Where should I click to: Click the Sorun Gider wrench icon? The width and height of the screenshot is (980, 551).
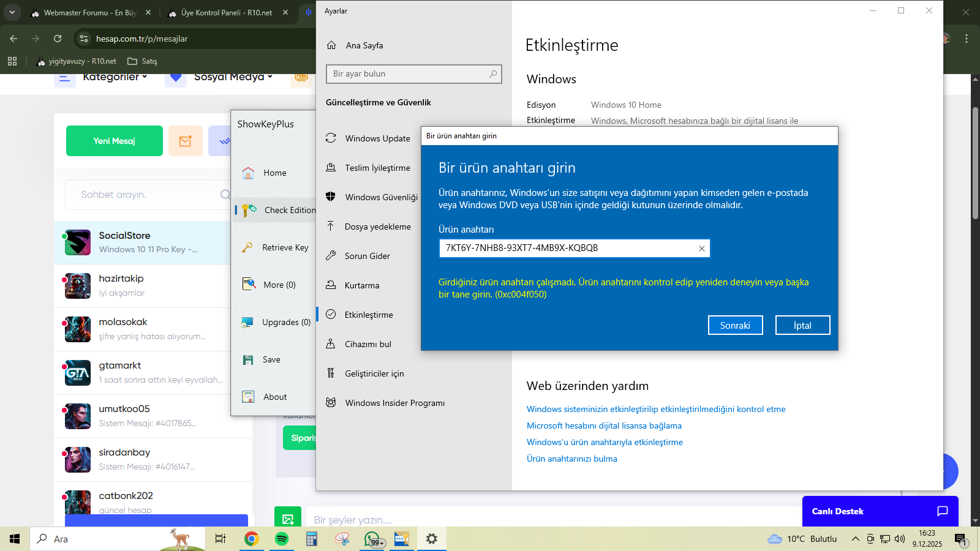click(331, 256)
